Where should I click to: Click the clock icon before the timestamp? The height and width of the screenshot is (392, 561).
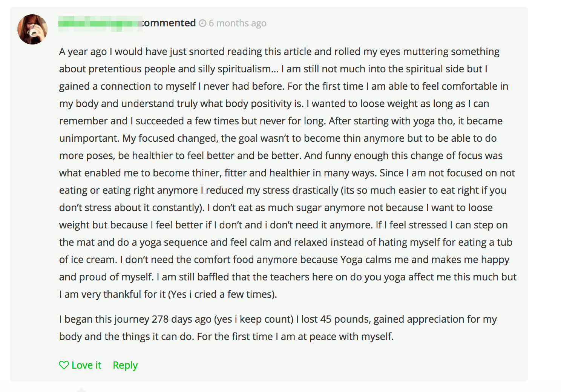pyautogui.click(x=202, y=23)
